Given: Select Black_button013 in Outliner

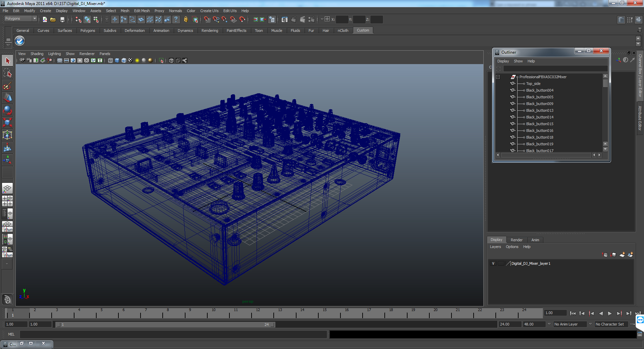Looking at the screenshot, I should [x=539, y=110].
